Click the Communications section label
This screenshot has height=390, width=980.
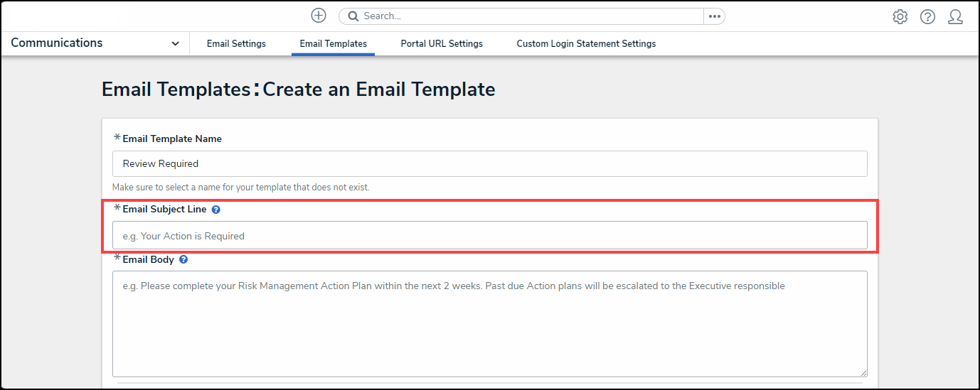pyautogui.click(x=57, y=43)
